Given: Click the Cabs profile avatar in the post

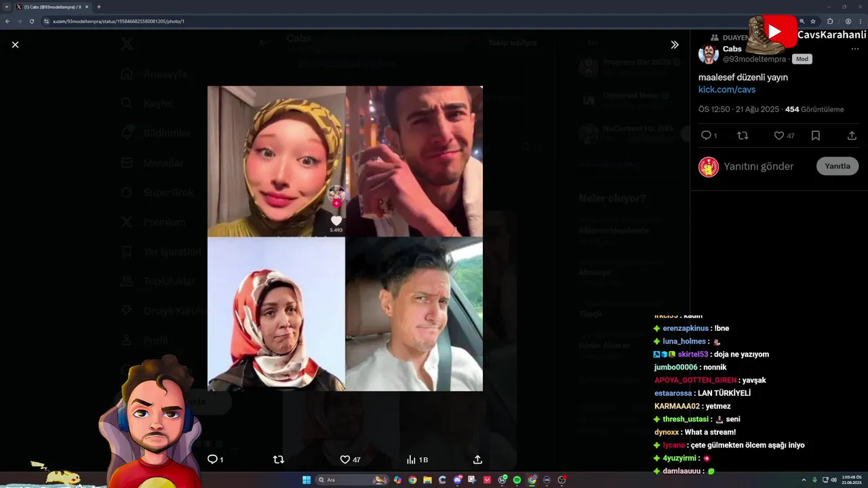Looking at the screenshot, I should [x=709, y=54].
